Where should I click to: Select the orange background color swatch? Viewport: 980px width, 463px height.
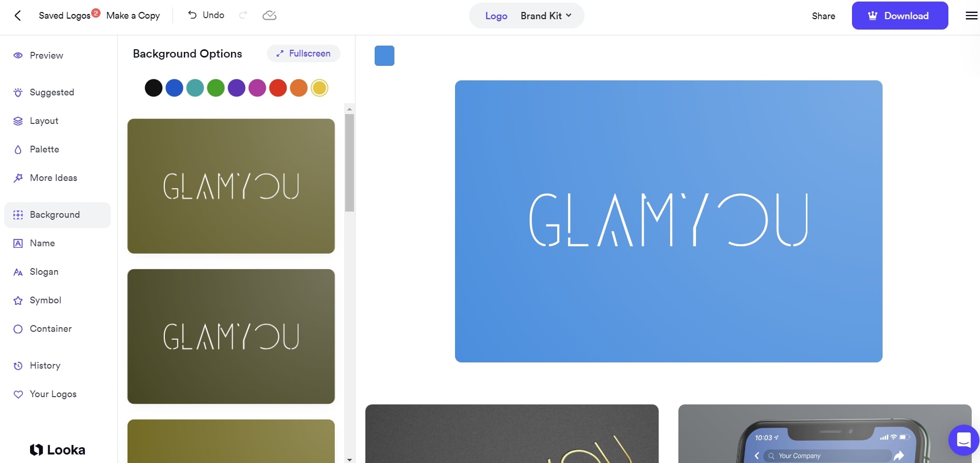pyautogui.click(x=299, y=88)
